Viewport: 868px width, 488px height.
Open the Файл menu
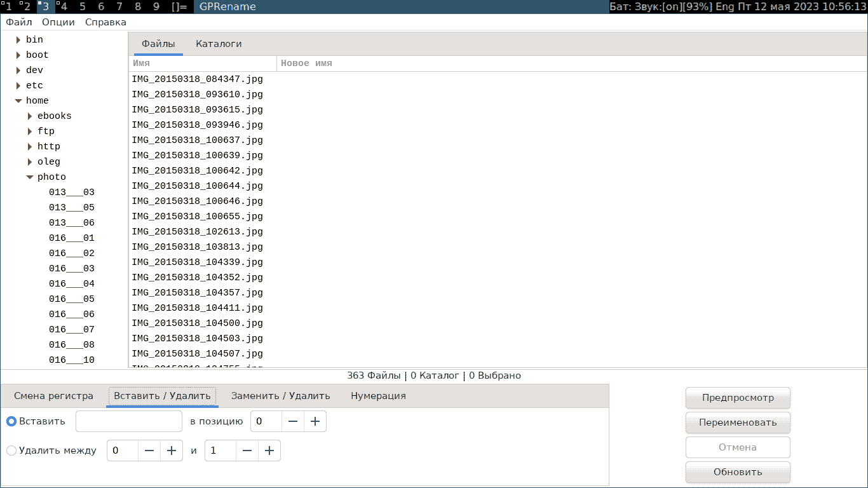(x=19, y=22)
